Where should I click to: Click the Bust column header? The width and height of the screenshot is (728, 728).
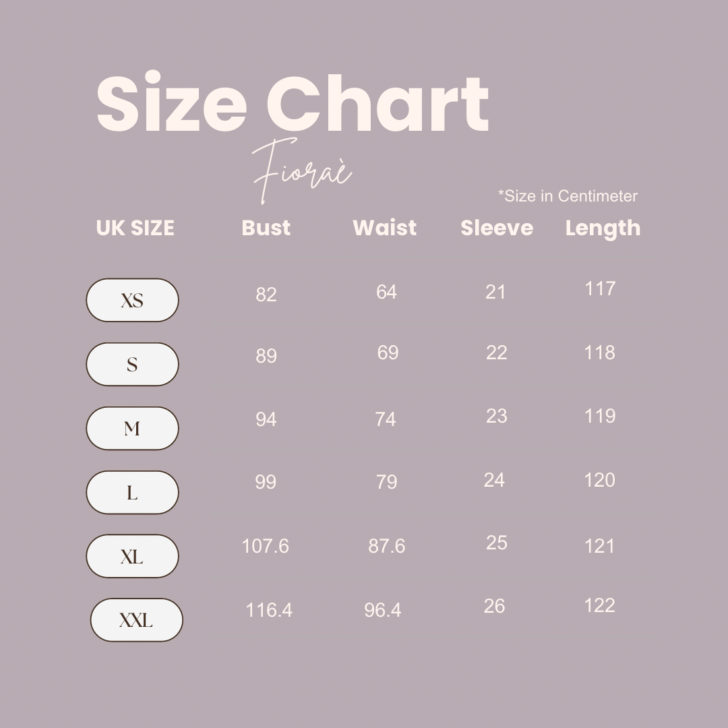point(266,228)
